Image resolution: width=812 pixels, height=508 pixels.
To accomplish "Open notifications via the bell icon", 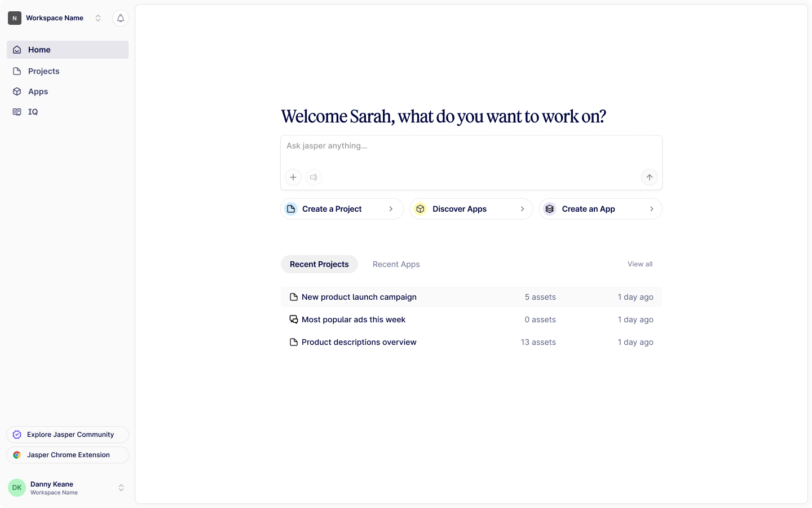I will point(120,18).
